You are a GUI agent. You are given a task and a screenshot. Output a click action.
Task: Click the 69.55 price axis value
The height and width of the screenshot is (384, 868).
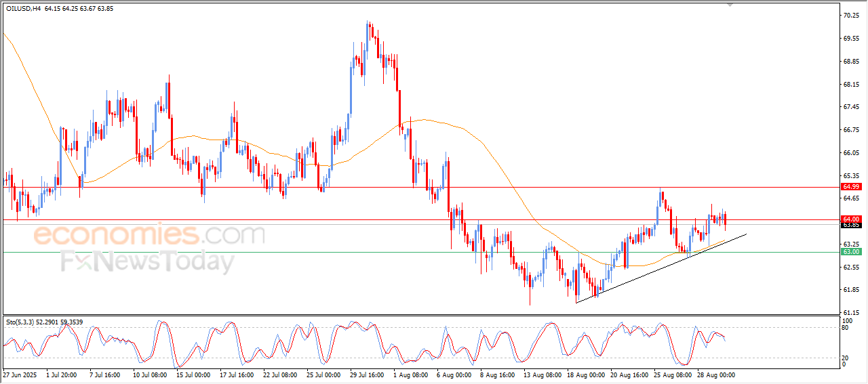[x=851, y=39]
